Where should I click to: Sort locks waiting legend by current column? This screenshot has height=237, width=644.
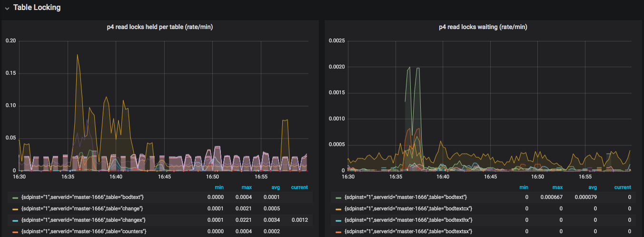click(x=623, y=188)
